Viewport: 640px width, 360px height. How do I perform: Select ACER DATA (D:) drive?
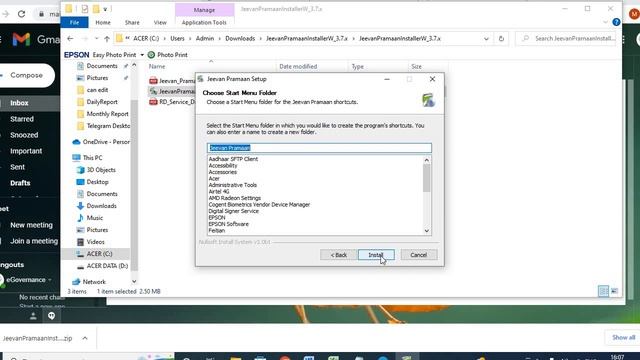[x=102, y=266]
